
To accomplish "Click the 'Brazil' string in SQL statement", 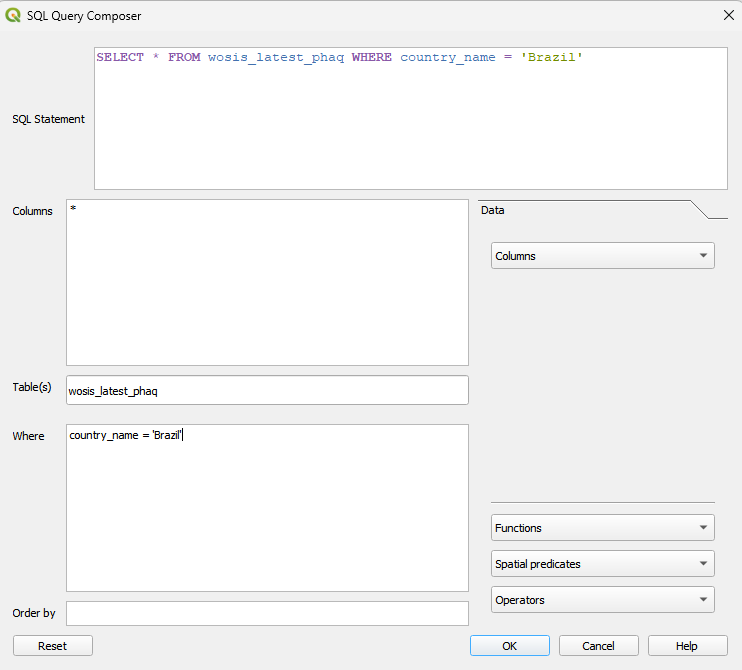I will coord(552,58).
